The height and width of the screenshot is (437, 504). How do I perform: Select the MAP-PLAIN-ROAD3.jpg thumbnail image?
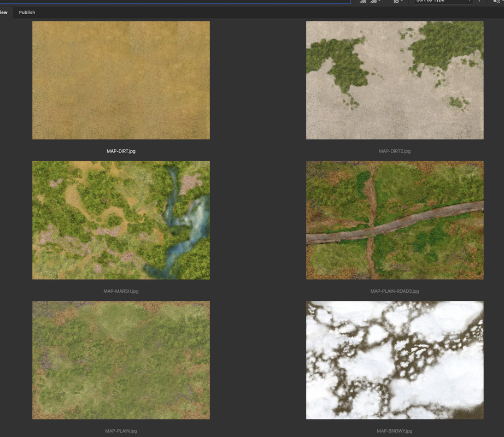tap(395, 220)
